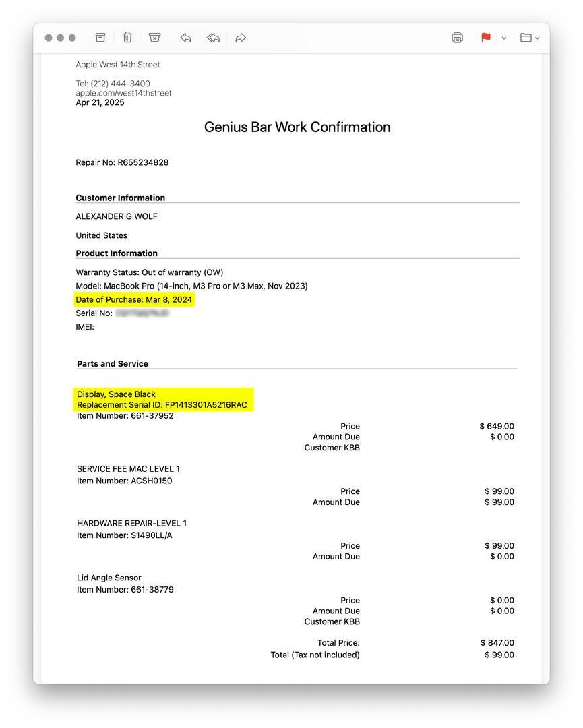Click the move-to-mailbox folder icon

(x=526, y=38)
